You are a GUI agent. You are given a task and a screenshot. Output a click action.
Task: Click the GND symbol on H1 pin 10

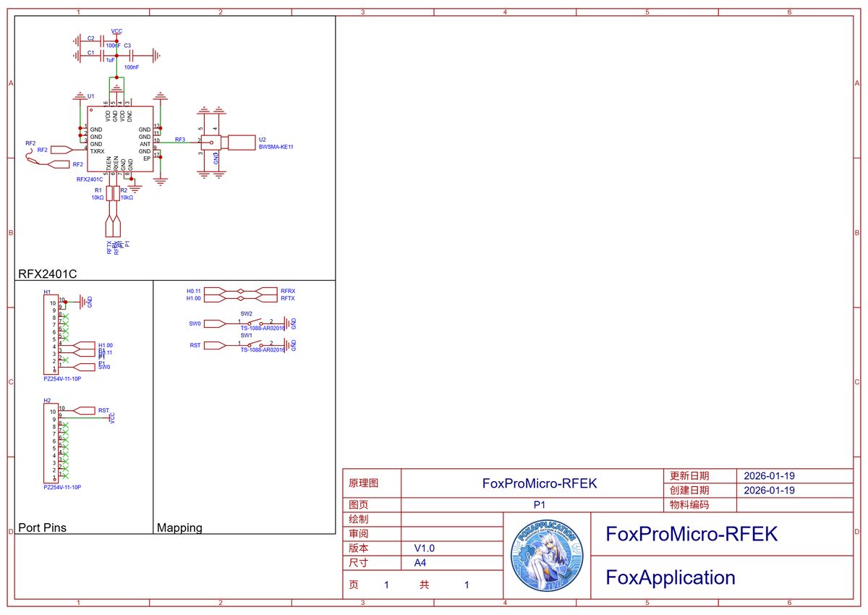[x=84, y=302]
